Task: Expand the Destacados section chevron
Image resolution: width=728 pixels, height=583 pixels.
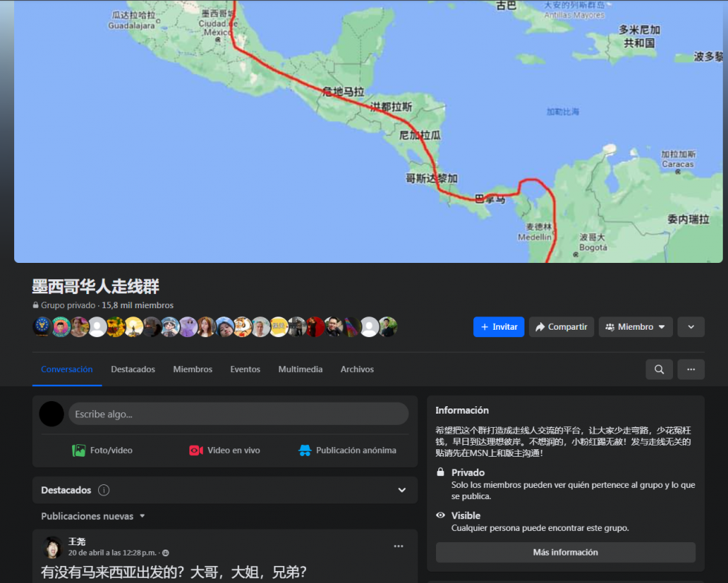Action: click(x=402, y=490)
